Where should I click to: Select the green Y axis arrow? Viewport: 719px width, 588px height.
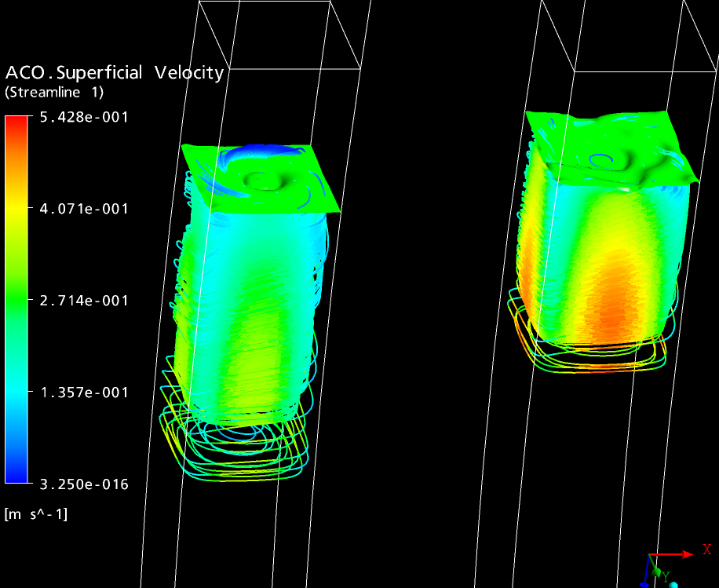click(x=656, y=572)
